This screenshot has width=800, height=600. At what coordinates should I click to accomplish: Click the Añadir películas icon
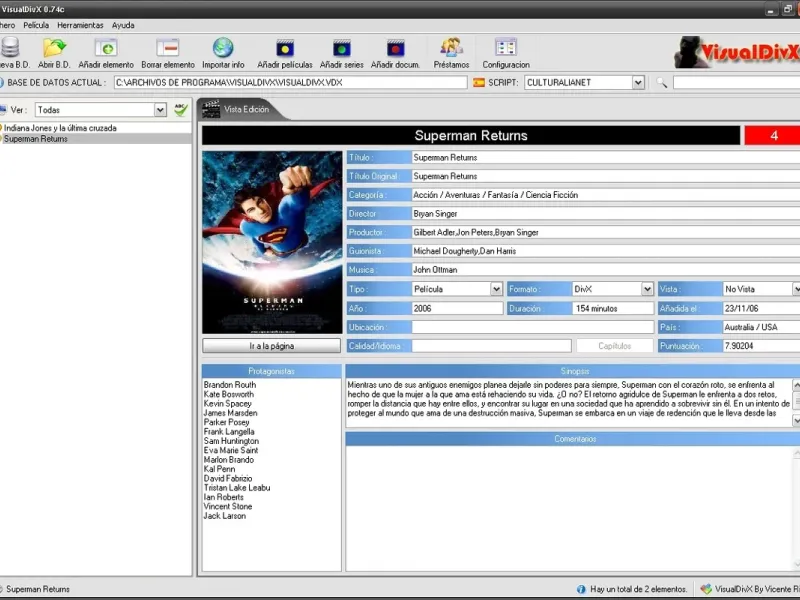click(285, 48)
